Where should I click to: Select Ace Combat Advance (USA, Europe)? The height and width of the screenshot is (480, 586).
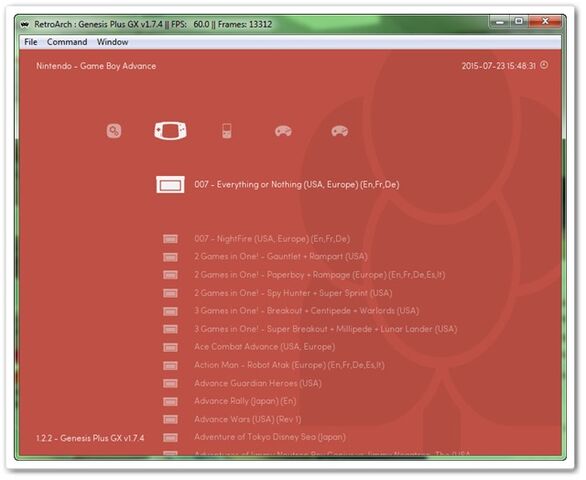click(x=264, y=347)
